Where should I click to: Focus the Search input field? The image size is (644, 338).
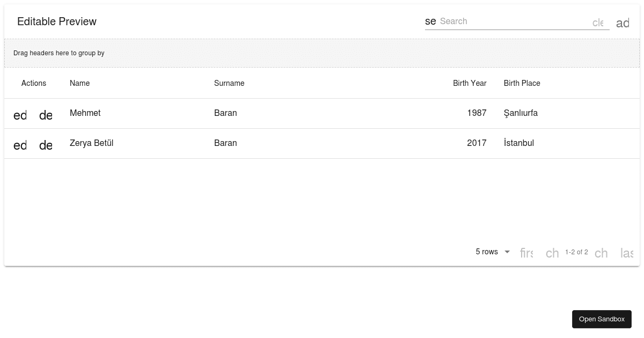pyautogui.click(x=513, y=21)
